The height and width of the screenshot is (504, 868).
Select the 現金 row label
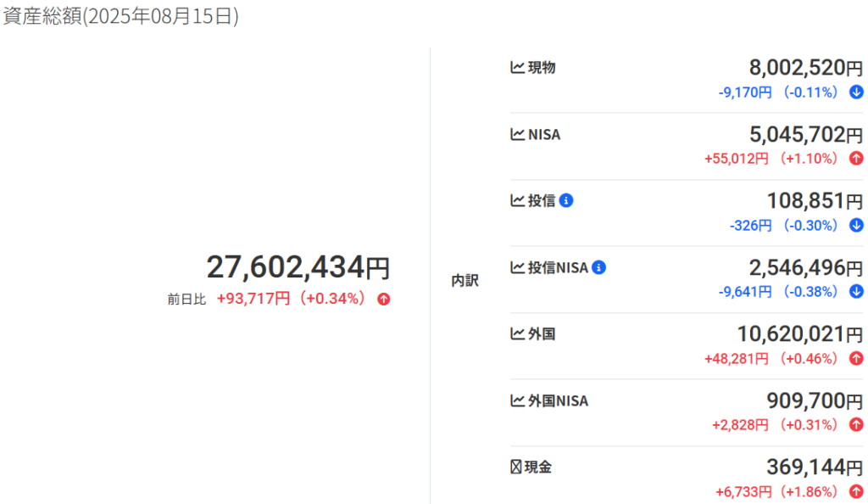[537, 467]
